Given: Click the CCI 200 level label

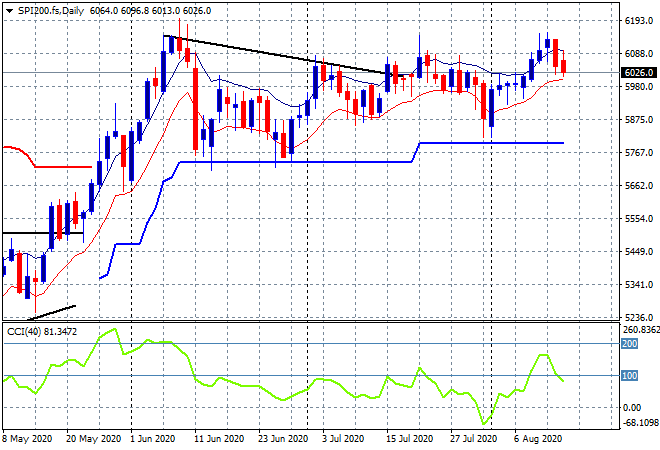Looking at the screenshot, I should (630, 344).
